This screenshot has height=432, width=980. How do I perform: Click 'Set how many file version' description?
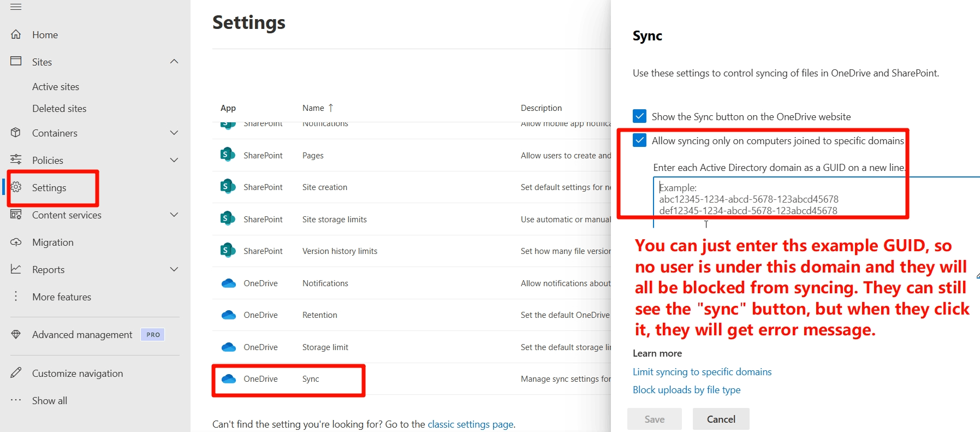566,251
